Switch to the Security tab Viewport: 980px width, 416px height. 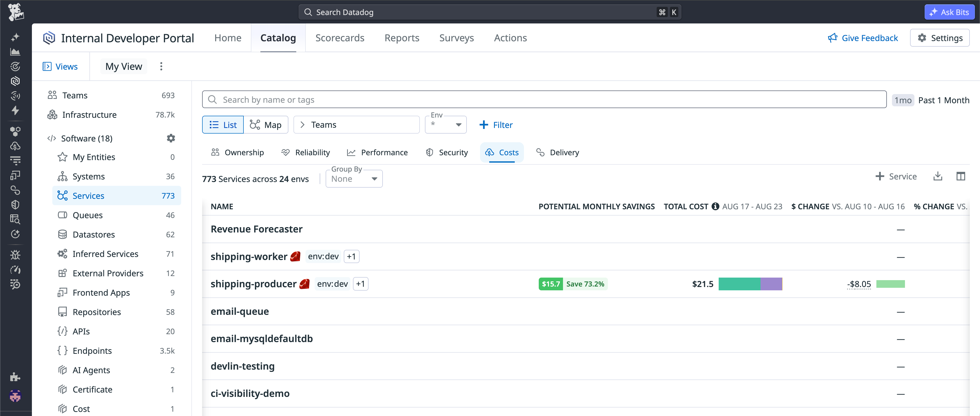click(447, 152)
